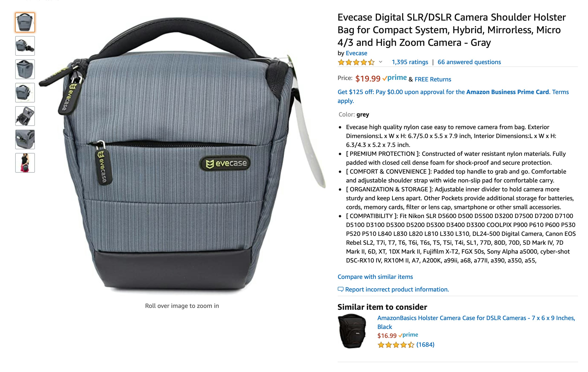Viewport: 588px width, 372px height.
Task: Expand the star rating dropdown chevron
Action: click(380, 62)
